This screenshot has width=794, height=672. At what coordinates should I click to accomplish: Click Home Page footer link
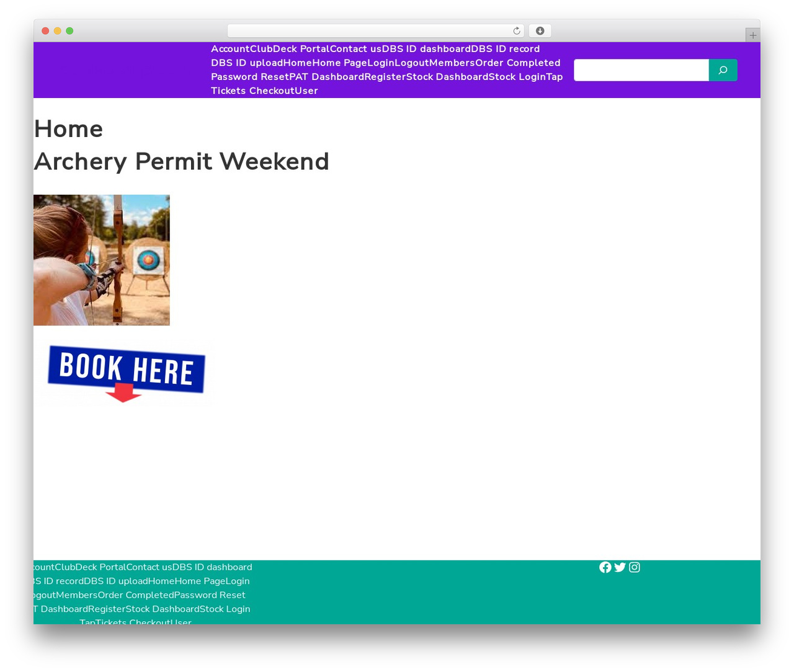[200, 581]
